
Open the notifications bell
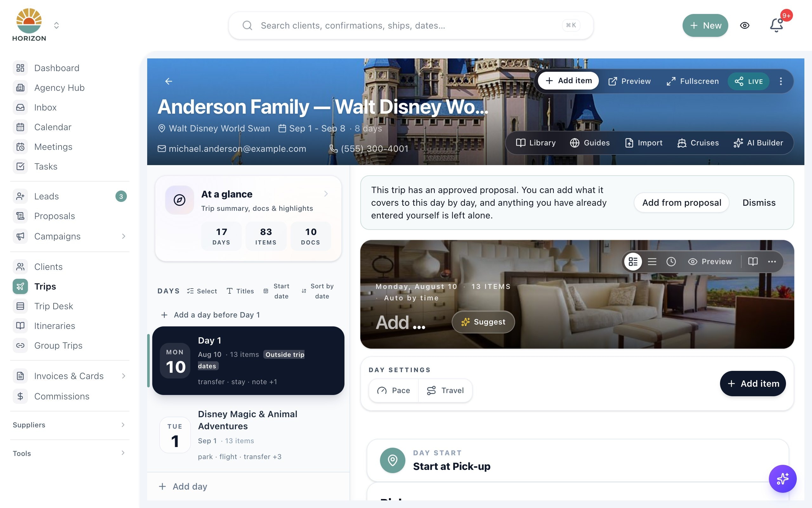(x=776, y=25)
